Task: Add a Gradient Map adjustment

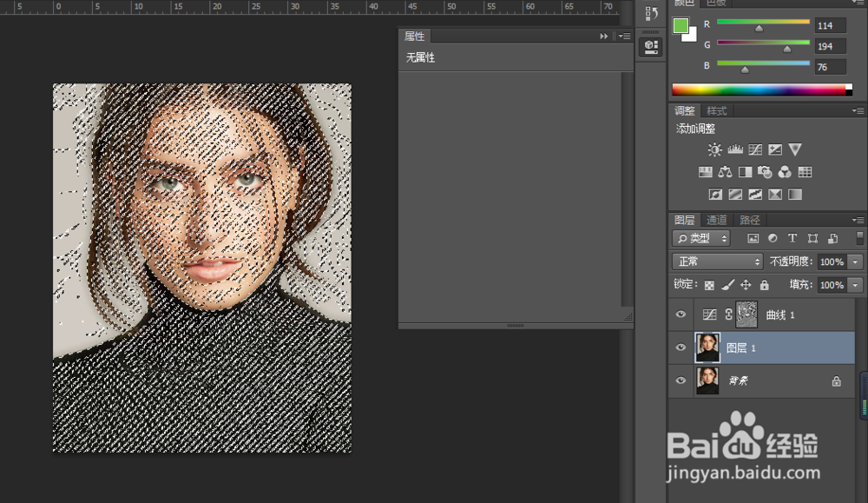Action: [x=795, y=195]
